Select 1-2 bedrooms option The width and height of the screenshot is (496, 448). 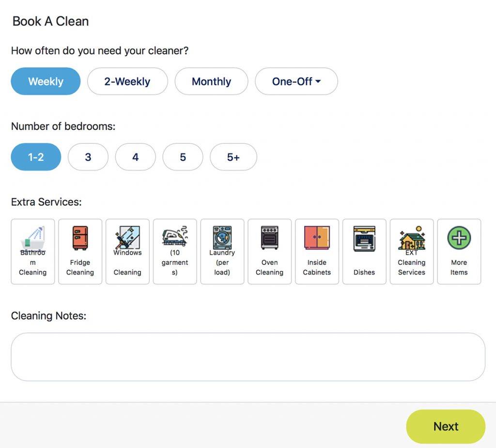[x=36, y=157]
